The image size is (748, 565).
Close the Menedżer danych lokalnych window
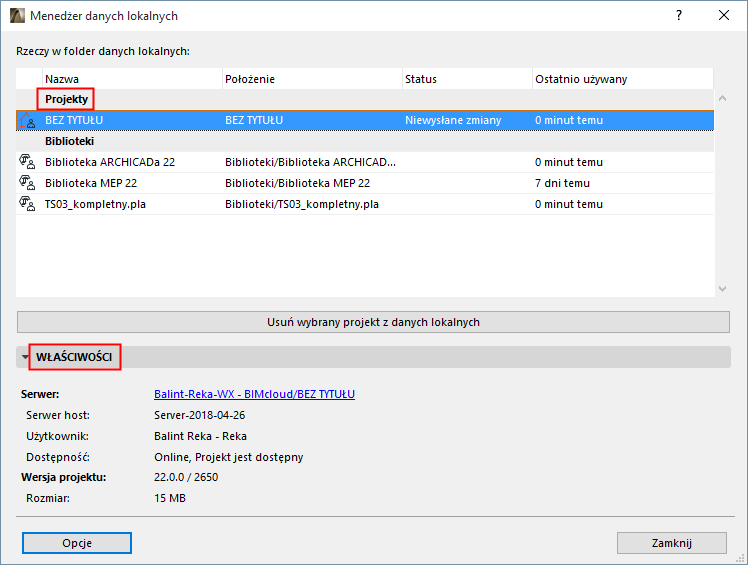(x=724, y=15)
